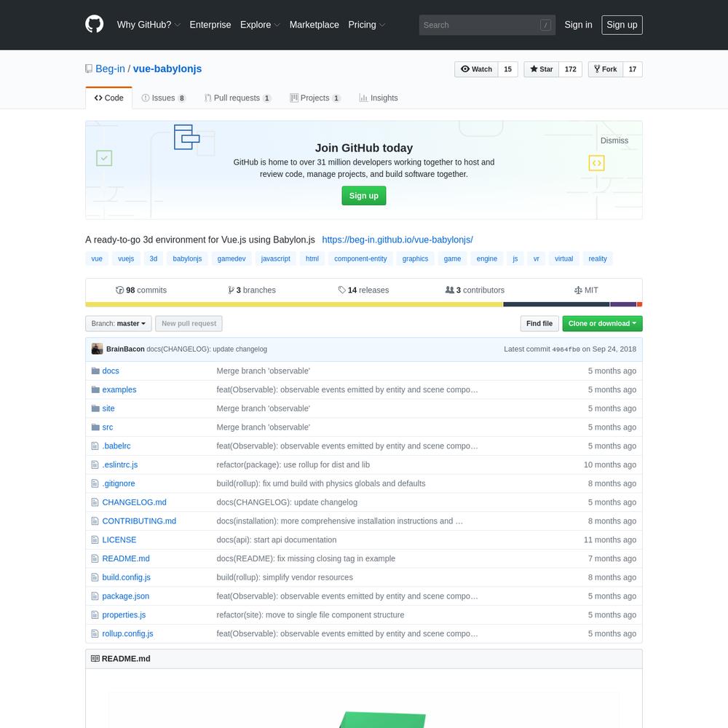Open the gamedev topic tag
This screenshot has width=728, height=728.
point(232,258)
